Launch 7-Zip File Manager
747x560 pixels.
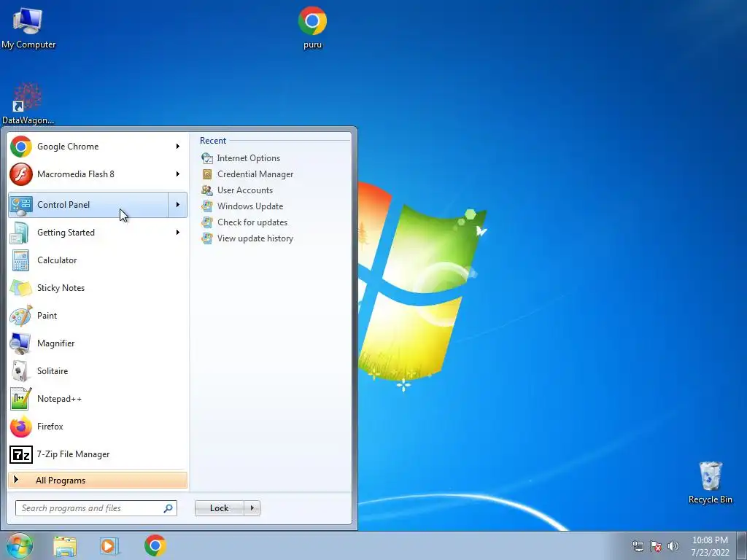(98, 454)
